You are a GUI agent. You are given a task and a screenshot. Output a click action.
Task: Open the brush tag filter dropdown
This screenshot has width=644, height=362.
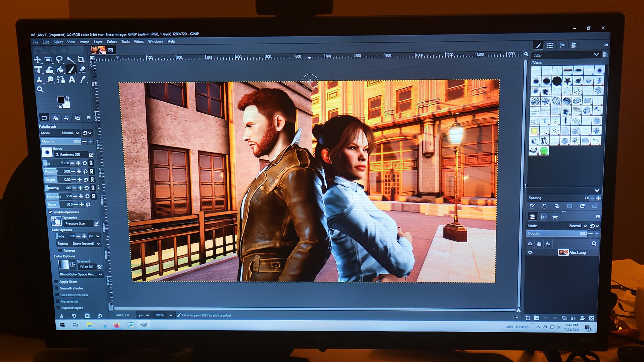tap(596, 55)
